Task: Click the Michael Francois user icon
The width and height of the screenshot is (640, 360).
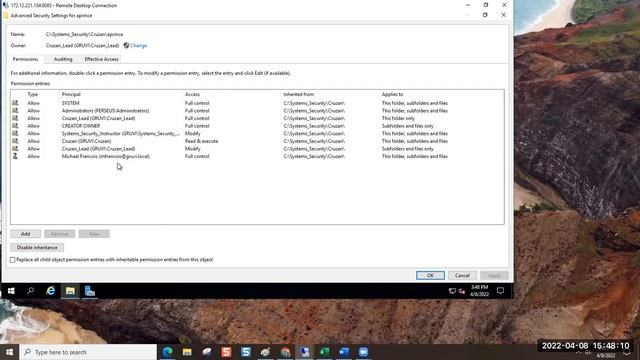Action: click(x=15, y=156)
